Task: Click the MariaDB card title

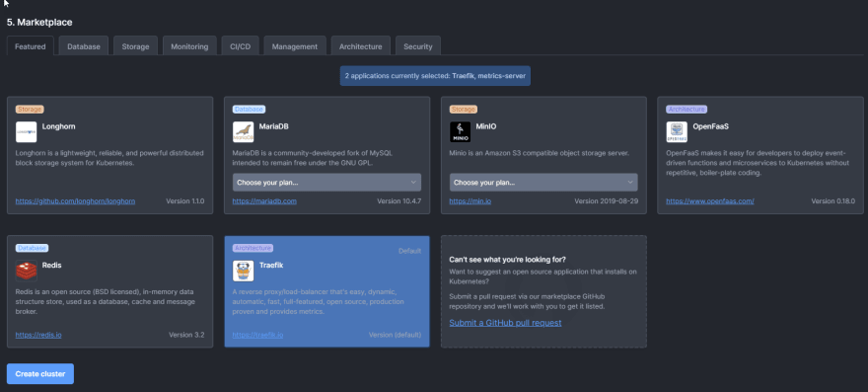Action: coord(273,126)
